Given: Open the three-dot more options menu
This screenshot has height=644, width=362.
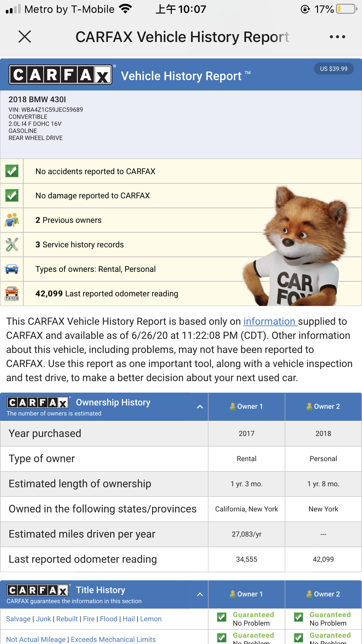Looking at the screenshot, I should coord(337,37).
